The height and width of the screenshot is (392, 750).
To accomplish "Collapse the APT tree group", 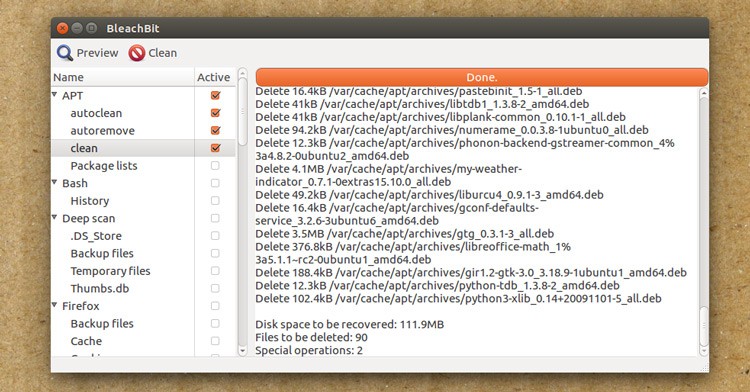I will [55, 95].
